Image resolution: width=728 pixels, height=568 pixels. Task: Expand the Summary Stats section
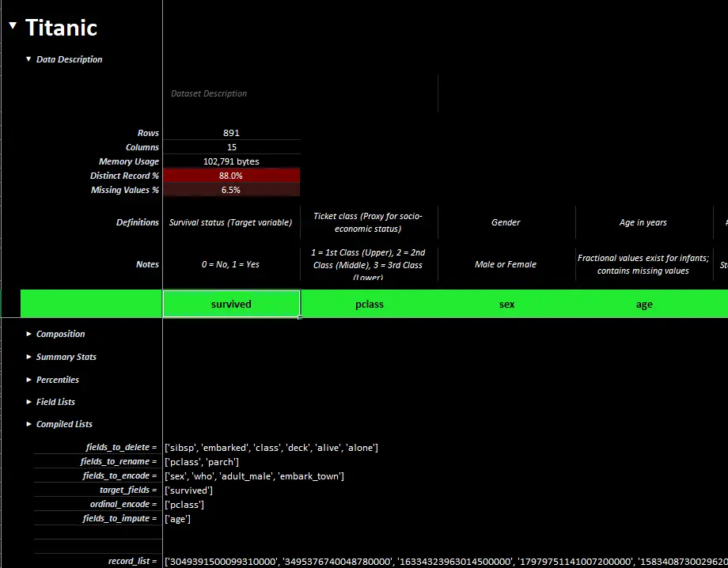pyautogui.click(x=28, y=357)
